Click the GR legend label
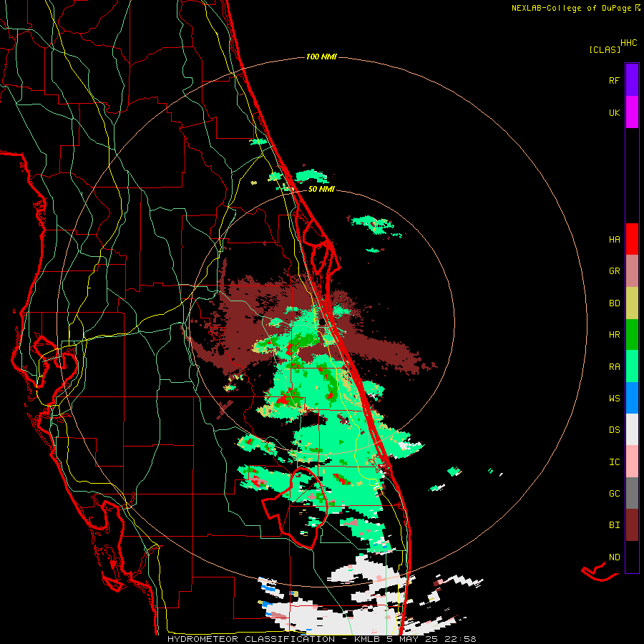The image size is (644, 644). (614, 271)
